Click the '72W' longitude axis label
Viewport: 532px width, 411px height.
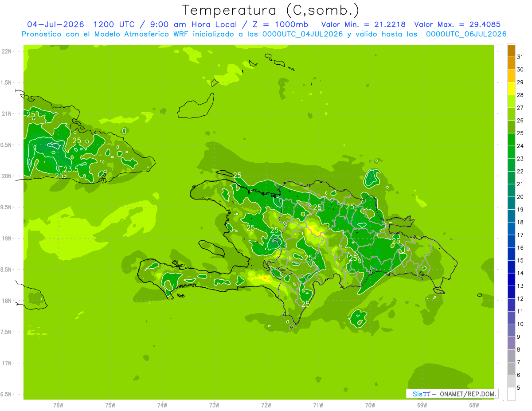tap(266, 406)
